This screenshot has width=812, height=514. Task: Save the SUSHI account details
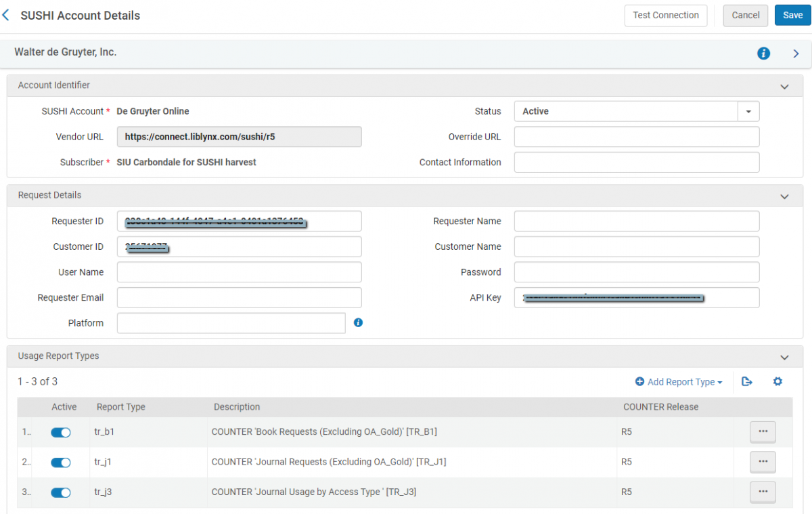[792, 16]
